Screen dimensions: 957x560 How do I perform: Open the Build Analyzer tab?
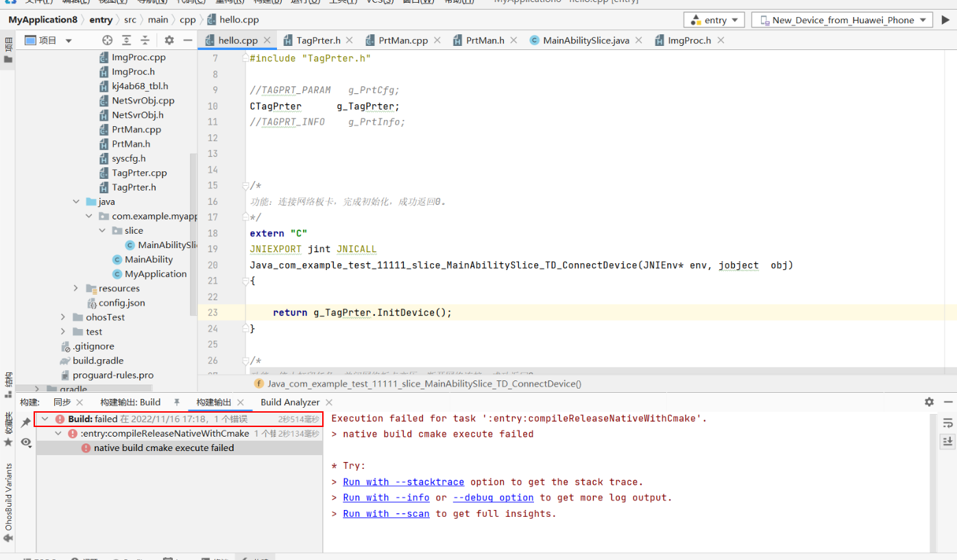point(290,402)
